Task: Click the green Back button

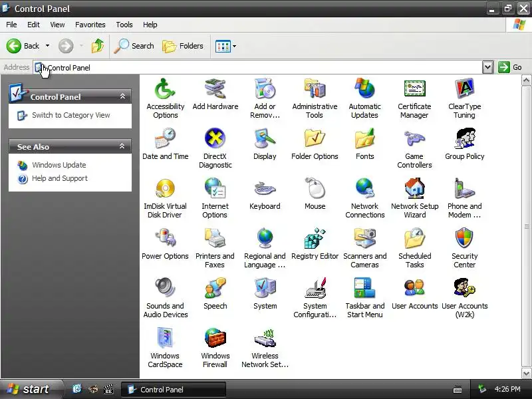Action: coord(23,46)
